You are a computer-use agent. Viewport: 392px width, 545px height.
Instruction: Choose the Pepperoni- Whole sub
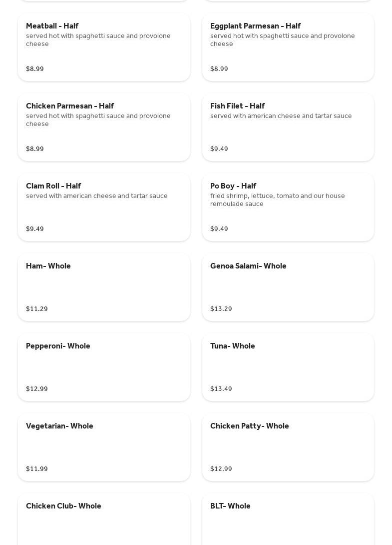click(104, 367)
